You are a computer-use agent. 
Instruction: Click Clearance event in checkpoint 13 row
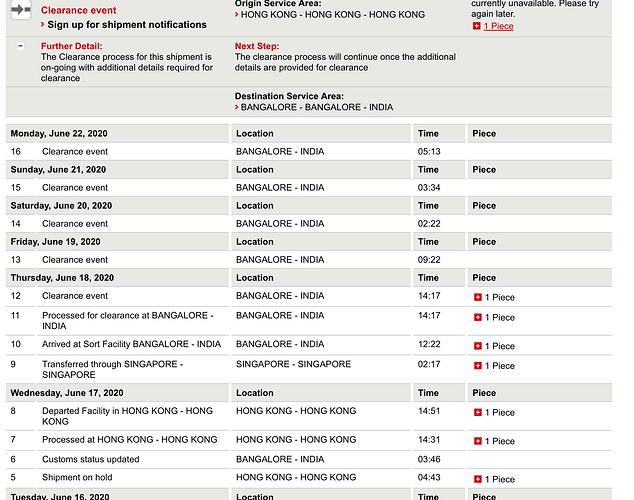click(75, 259)
